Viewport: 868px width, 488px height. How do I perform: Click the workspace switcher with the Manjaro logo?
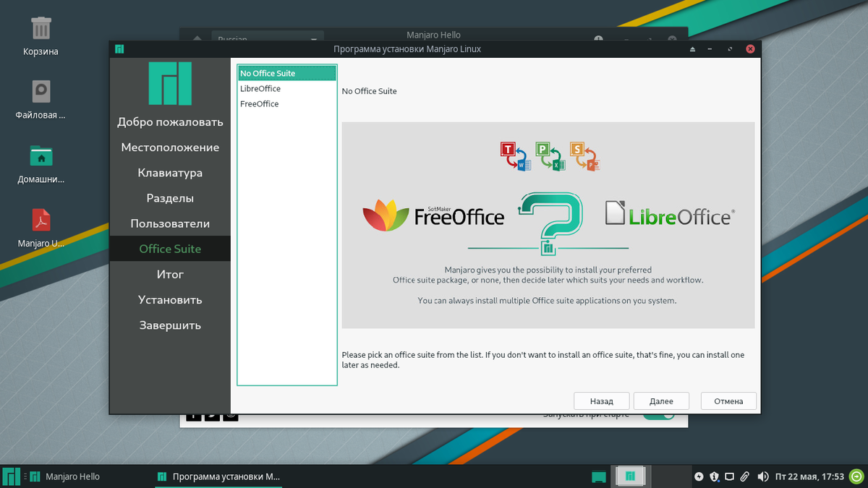pos(631,476)
